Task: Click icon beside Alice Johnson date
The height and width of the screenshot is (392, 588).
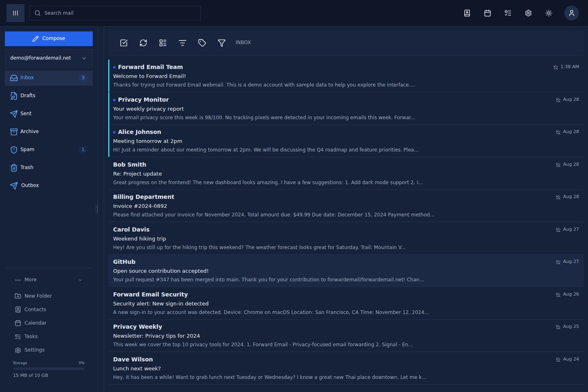Action: point(558,132)
